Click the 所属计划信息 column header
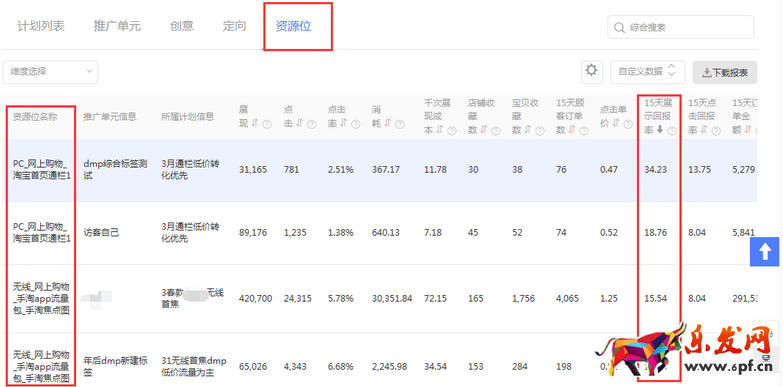 (188, 117)
